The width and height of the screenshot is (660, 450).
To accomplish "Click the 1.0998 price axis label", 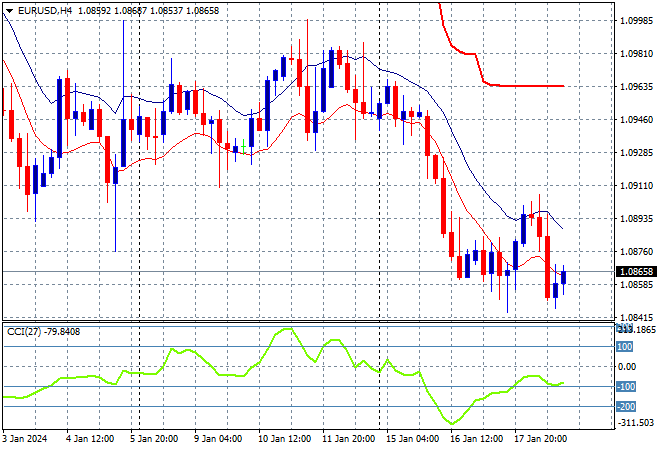I will [636, 21].
